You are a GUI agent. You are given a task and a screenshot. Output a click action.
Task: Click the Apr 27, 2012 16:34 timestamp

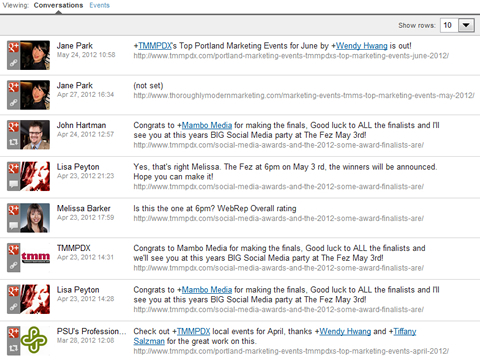(x=85, y=95)
